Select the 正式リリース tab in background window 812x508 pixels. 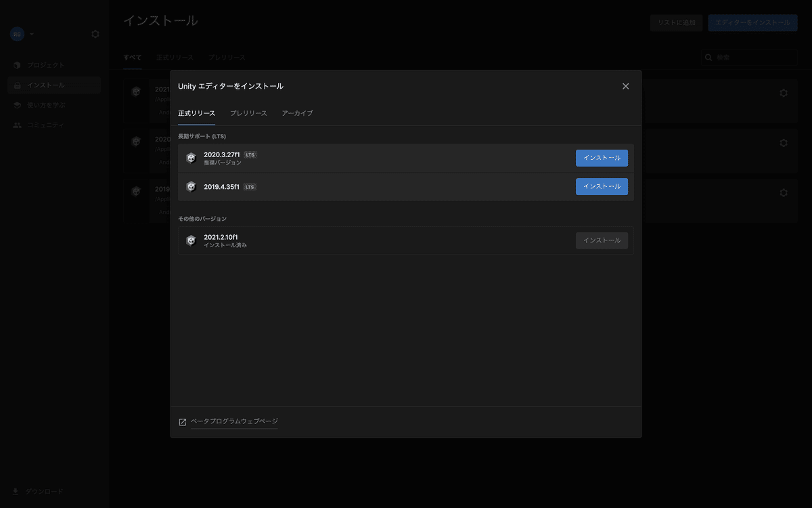click(175, 58)
